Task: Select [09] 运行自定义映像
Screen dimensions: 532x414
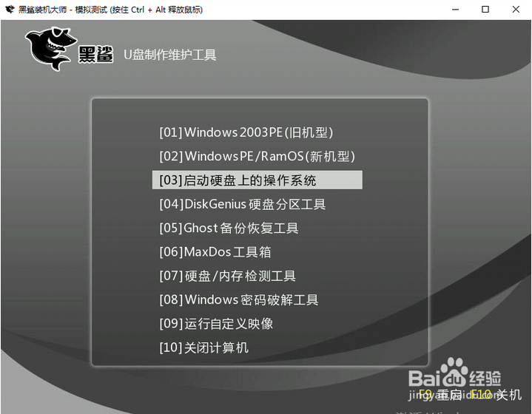Action: point(216,324)
